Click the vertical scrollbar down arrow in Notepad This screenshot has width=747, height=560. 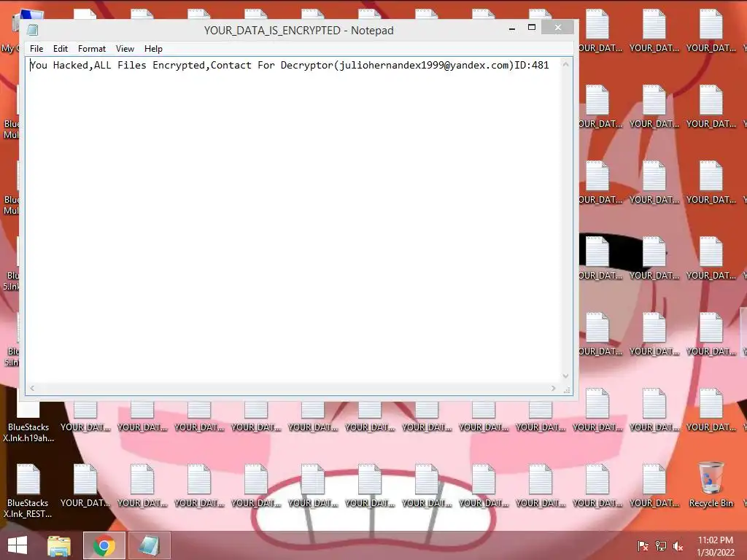pos(565,376)
